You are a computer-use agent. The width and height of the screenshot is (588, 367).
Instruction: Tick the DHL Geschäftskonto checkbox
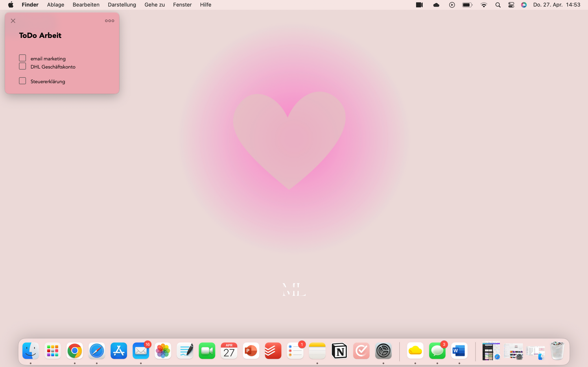click(x=22, y=66)
